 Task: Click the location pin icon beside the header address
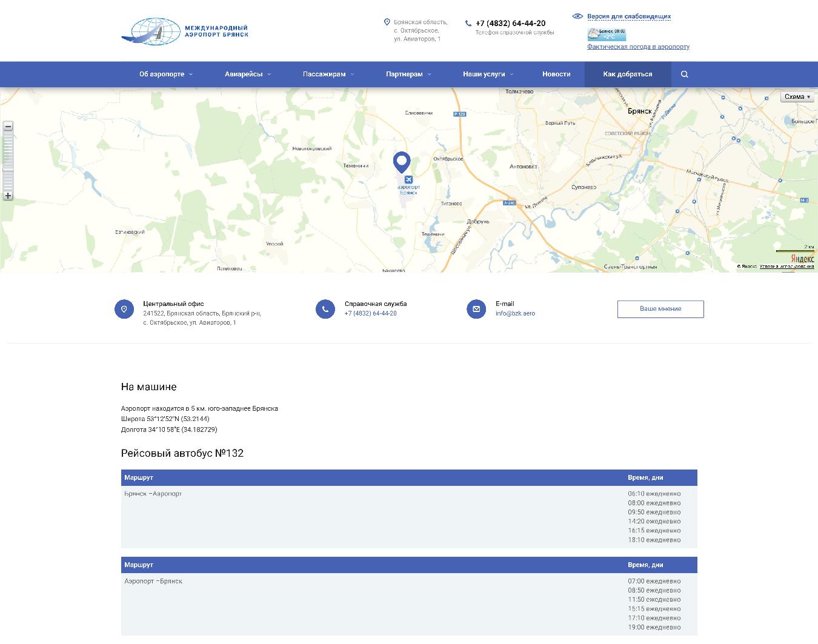coord(387,22)
